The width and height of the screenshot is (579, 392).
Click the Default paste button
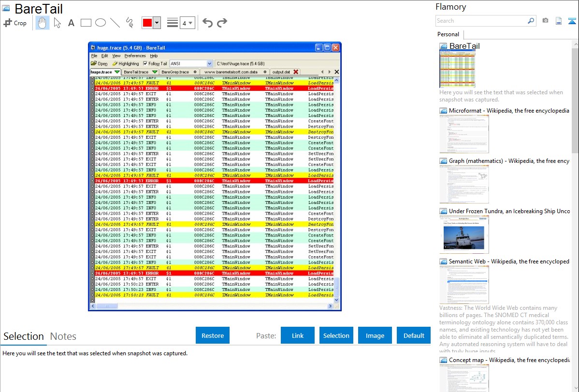click(414, 335)
